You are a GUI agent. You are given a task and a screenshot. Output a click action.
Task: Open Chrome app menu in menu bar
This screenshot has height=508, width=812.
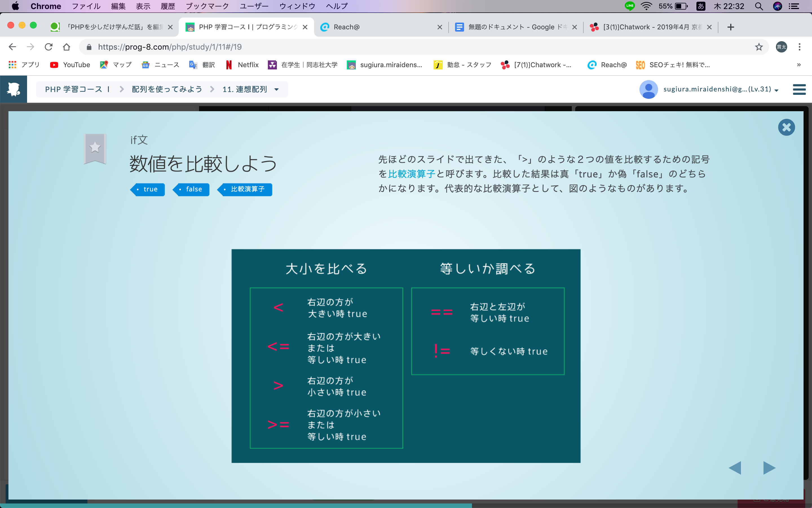tap(46, 6)
